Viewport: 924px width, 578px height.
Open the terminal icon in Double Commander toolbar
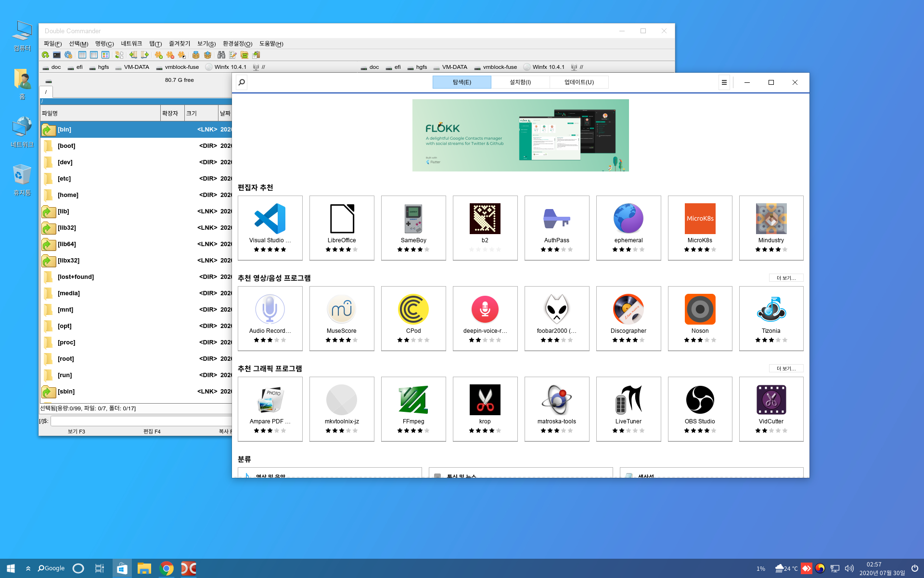(57, 55)
